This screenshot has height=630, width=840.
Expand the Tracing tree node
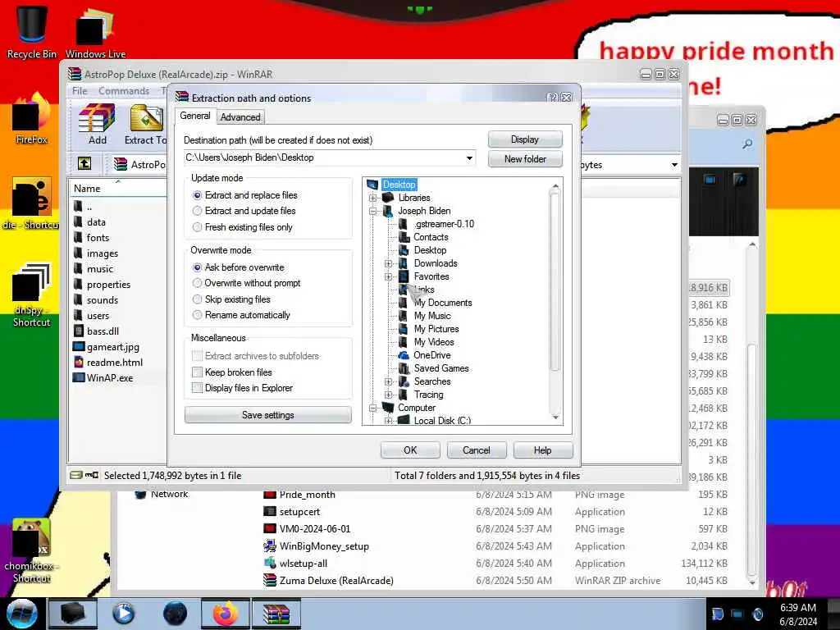pyautogui.click(x=388, y=395)
